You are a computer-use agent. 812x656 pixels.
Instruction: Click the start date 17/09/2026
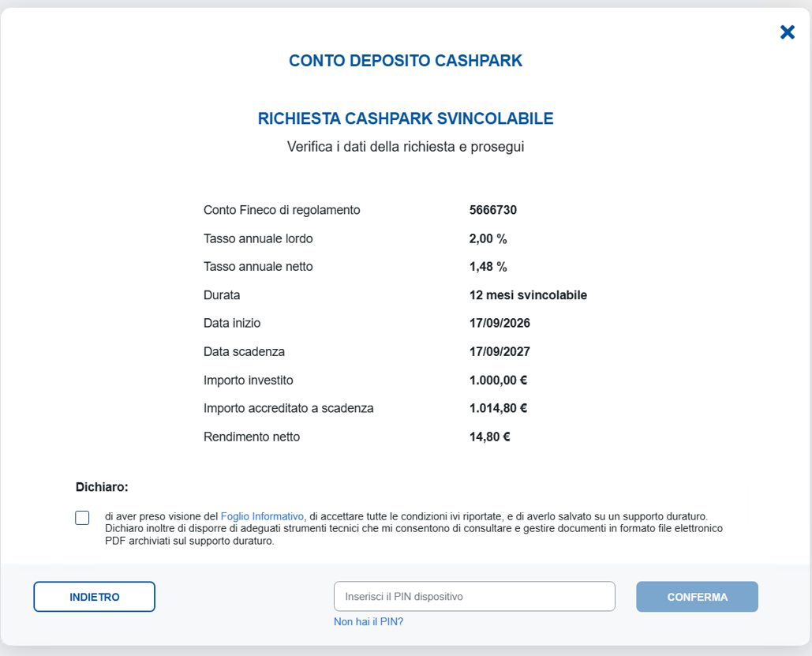[500, 323]
